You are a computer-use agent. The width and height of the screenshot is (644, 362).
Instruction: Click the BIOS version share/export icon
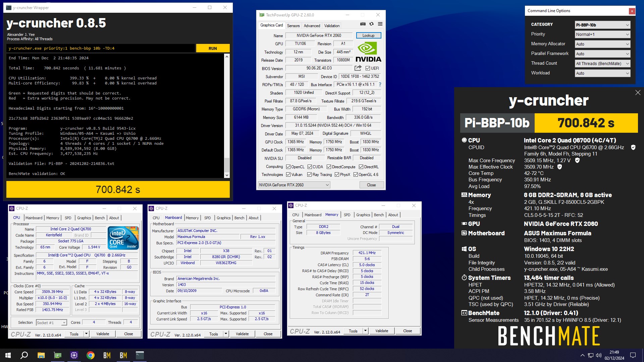pos(358,68)
